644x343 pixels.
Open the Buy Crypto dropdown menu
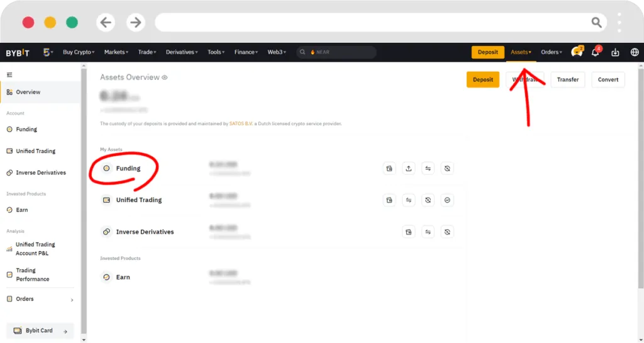coord(79,52)
